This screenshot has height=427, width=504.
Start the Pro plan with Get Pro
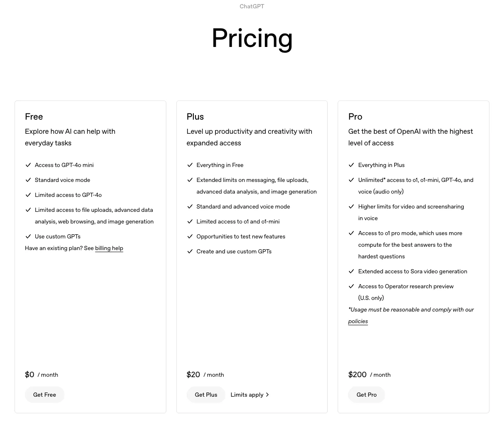click(x=366, y=395)
